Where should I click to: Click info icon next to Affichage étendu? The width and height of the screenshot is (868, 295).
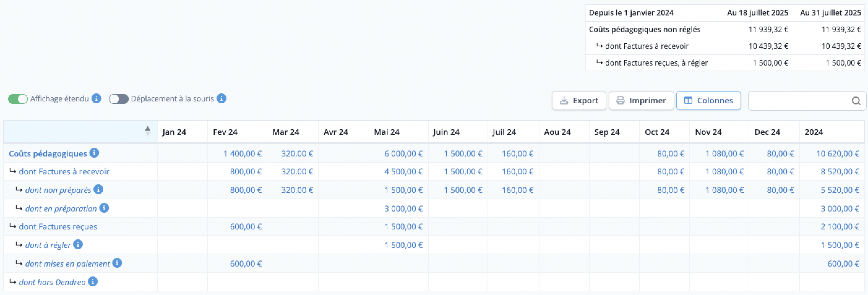tap(97, 99)
